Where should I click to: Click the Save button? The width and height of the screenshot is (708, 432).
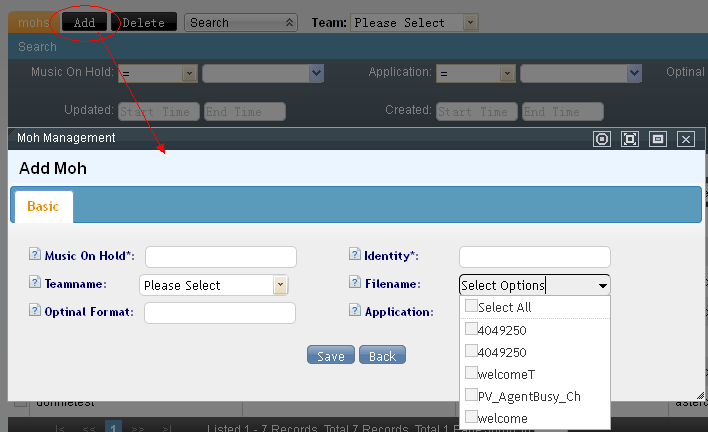coord(331,356)
